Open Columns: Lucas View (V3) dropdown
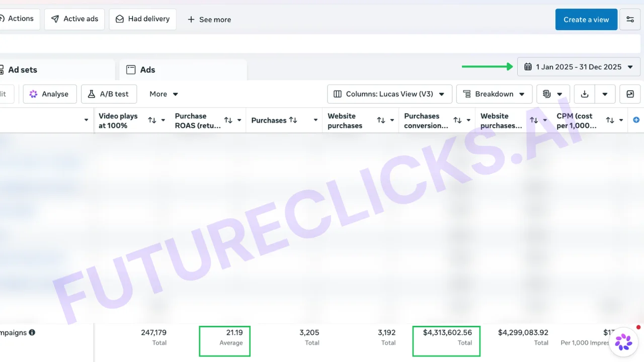Image resolution: width=644 pixels, height=362 pixels. [389, 94]
